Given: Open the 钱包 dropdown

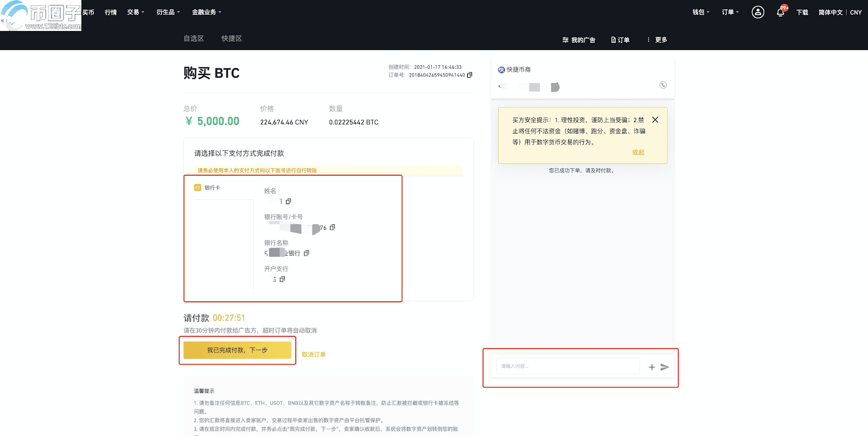Looking at the screenshot, I should [701, 12].
